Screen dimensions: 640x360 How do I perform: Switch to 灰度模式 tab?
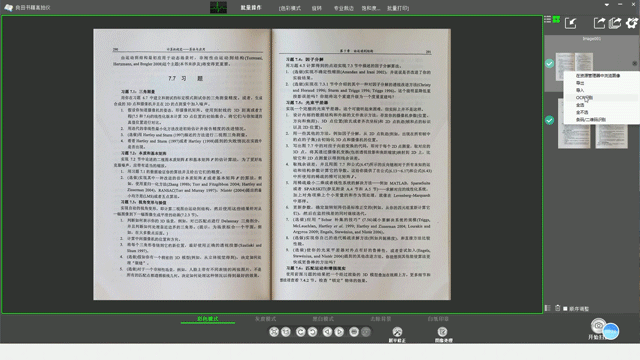tap(265, 319)
